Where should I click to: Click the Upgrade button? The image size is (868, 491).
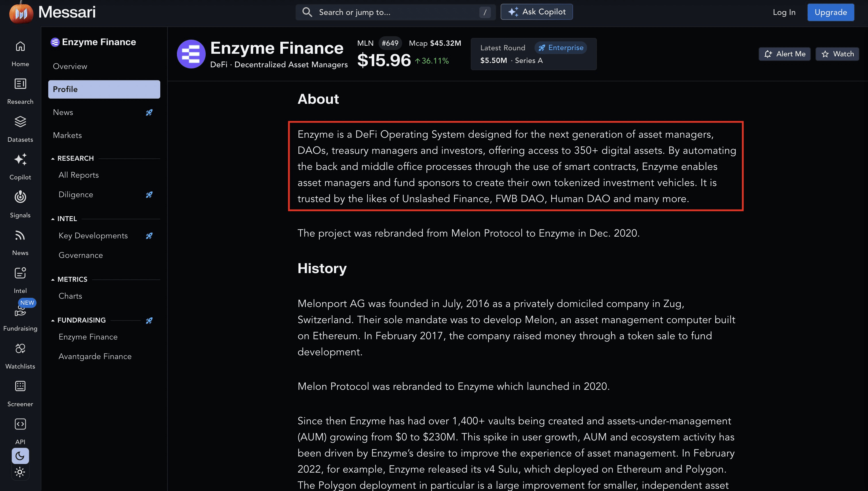pos(830,12)
